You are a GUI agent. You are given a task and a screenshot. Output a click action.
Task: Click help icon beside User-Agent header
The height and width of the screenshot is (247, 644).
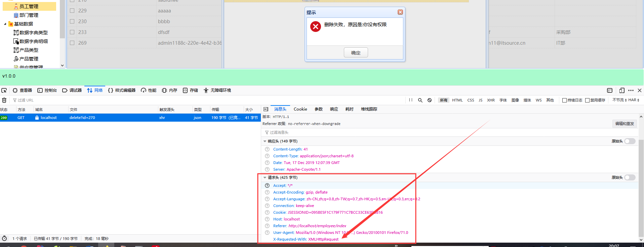(x=267, y=233)
